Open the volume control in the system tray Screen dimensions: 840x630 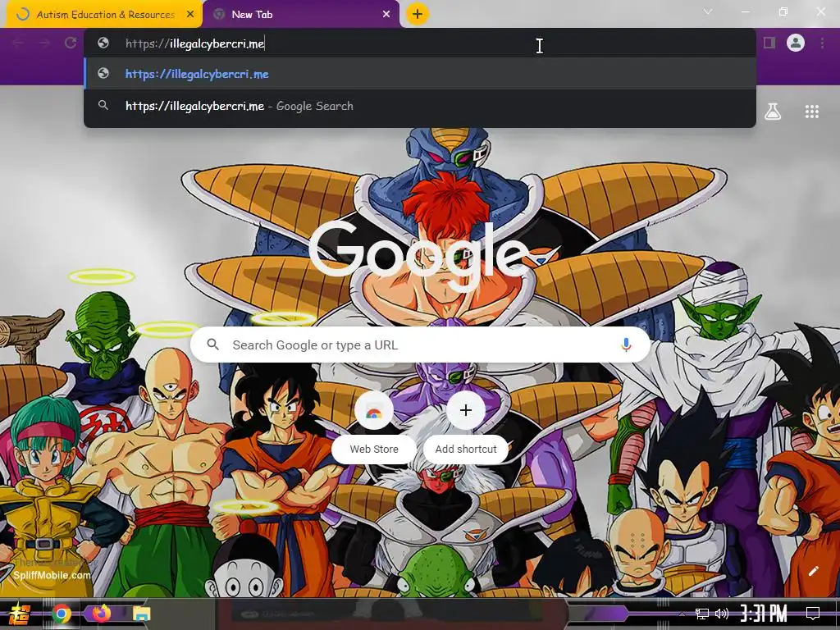pyautogui.click(x=722, y=614)
